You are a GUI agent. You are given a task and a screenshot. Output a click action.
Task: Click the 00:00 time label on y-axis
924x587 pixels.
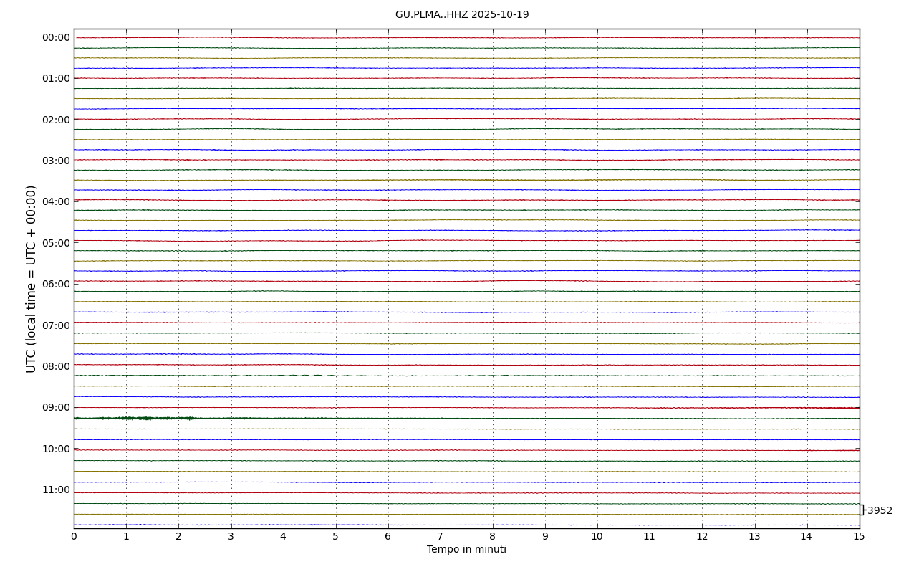[x=56, y=38]
